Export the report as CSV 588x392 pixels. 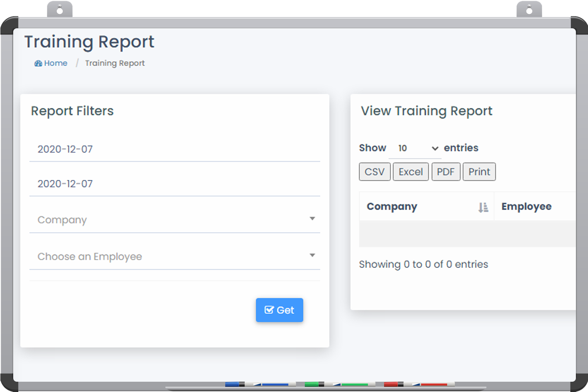pyautogui.click(x=375, y=172)
